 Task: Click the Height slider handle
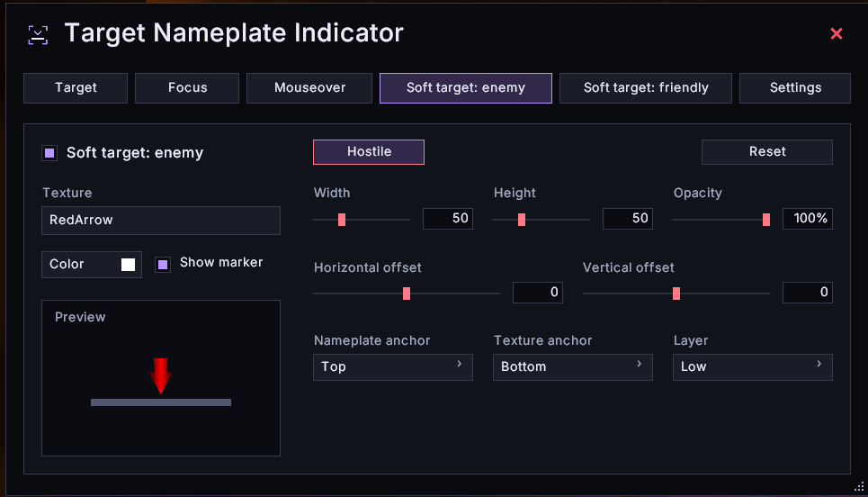pyautogui.click(x=522, y=220)
